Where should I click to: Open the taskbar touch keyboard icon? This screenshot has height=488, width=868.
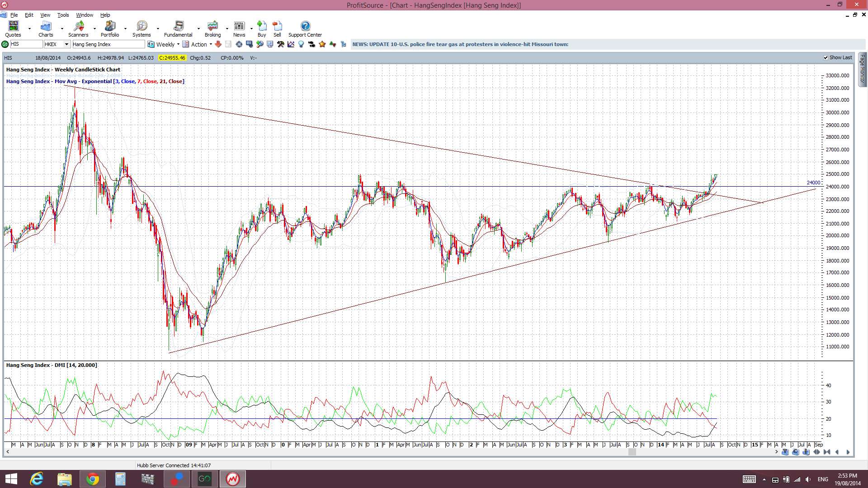pyautogui.click(x=749, y=479)
